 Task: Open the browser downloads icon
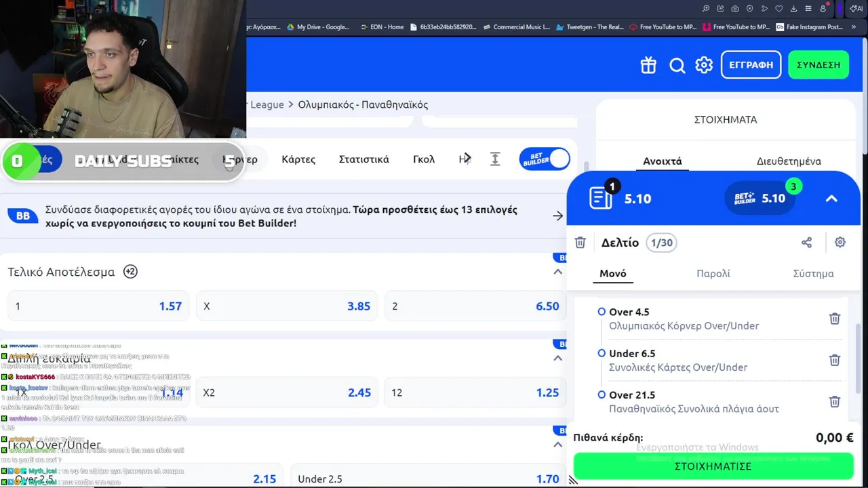(x=793, y=9)
